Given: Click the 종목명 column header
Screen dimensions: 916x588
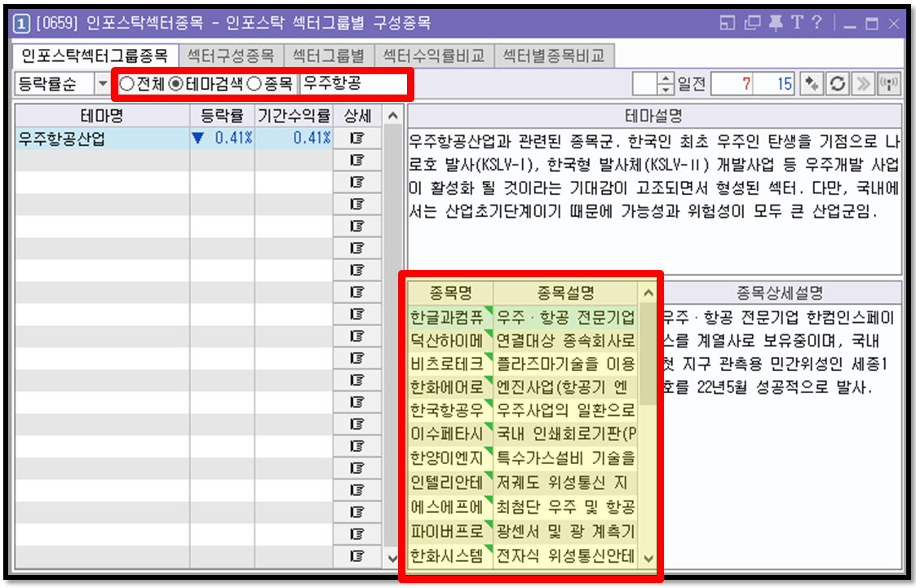Looking at the screenshot, I should (x=450, y=293).
